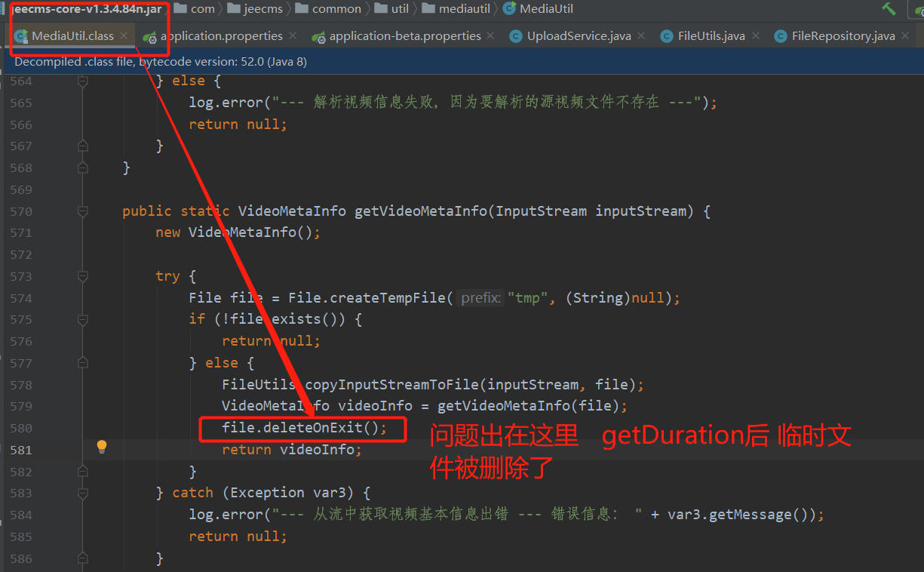Image resolution: width=924 pixels, height=572 pixels.
Task: Click the 'common' folder icon in breadcrumb
Action: tap(302, 9)
